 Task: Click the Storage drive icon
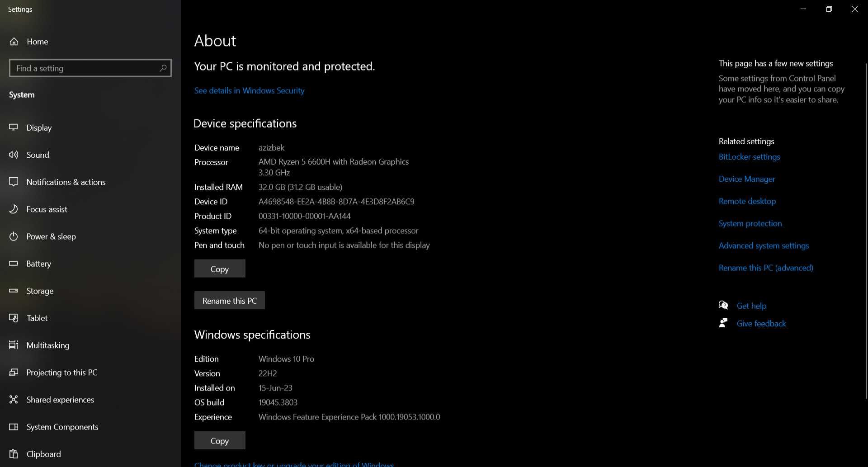pos(14,291)
